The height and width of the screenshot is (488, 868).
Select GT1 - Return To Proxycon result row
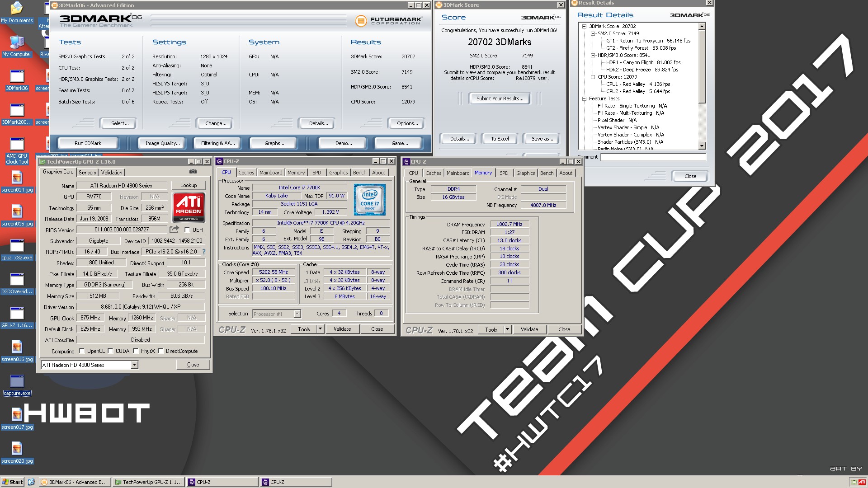pyautogui.click(x=648, y=41)
